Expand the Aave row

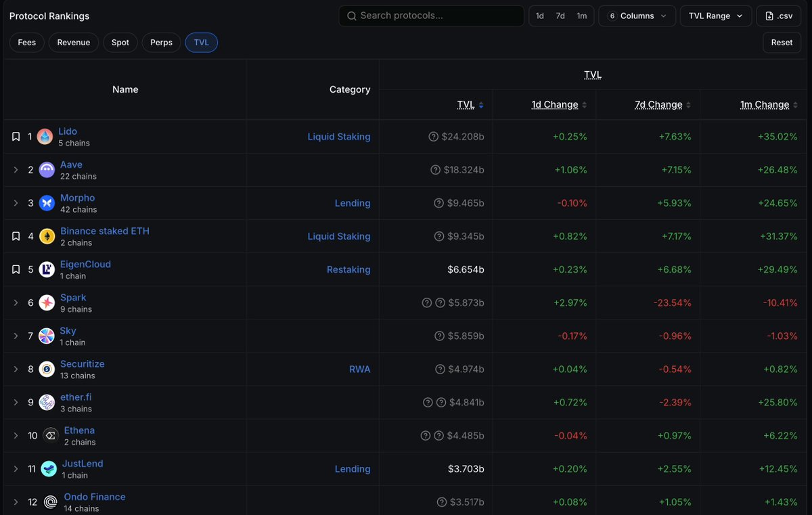tap(16, 170)
